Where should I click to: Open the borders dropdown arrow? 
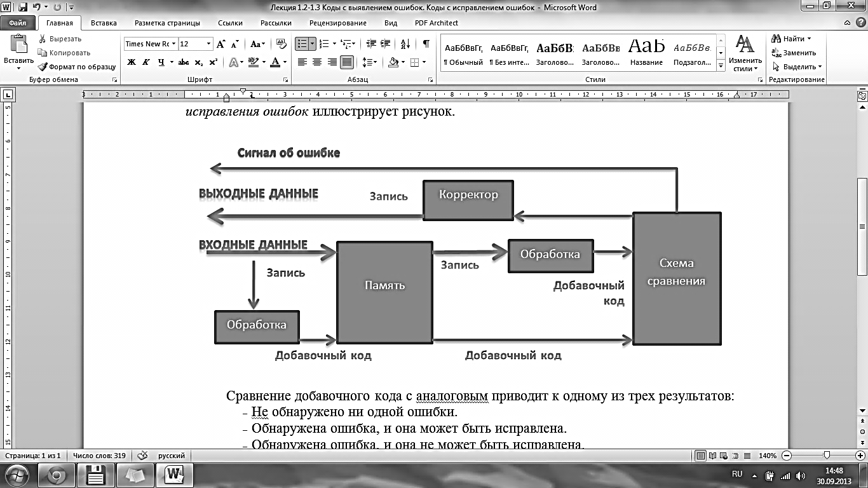pyautogui.click(x=424, y=62)
